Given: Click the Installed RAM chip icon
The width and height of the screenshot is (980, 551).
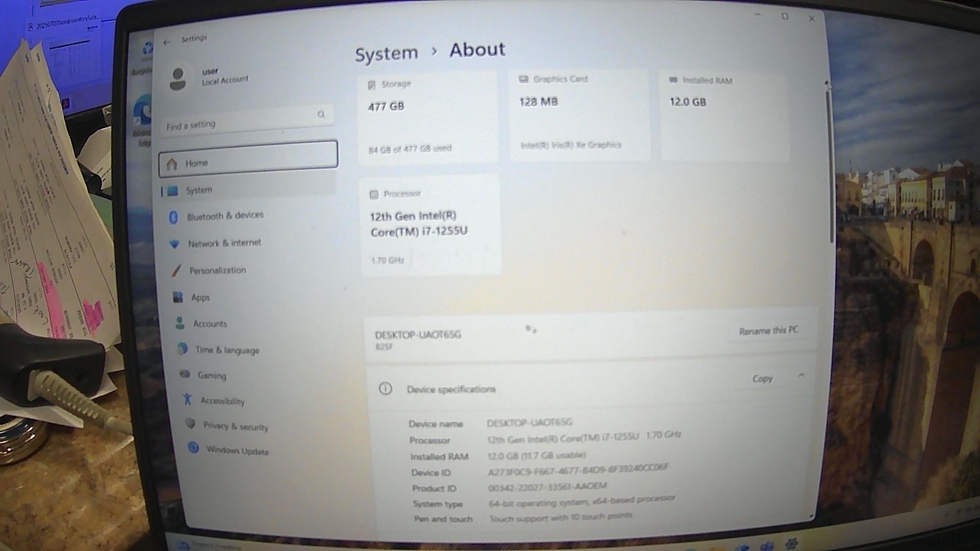Looking at the screenshot, I should pos(673,80).
